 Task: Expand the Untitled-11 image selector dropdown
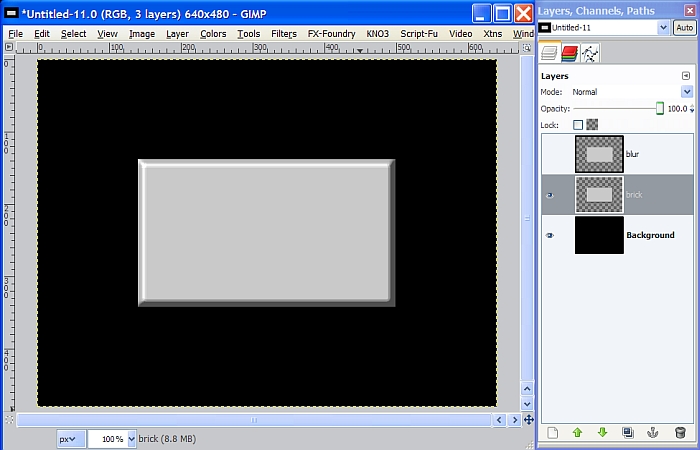point(664,28)
